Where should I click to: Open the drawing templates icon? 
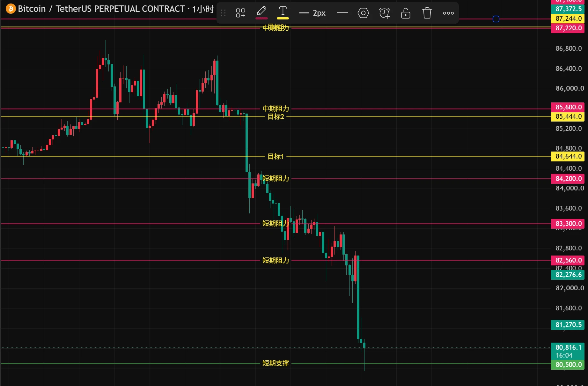[240, 13]
